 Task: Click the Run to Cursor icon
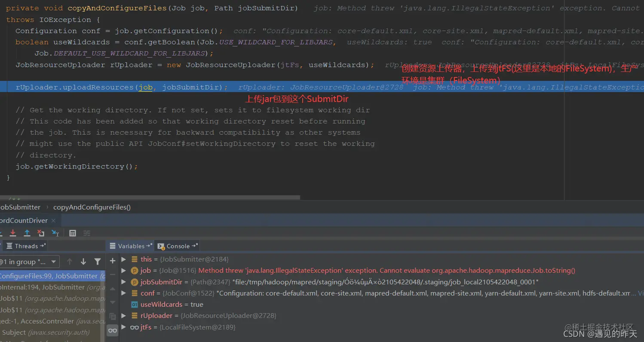tap(55, 233)
